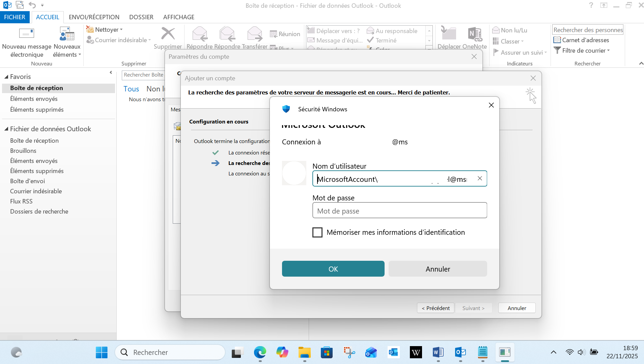Switch to the AFFICHAGE tab
Viewport: 644px width, 364px height.
(x=179, y=17)
